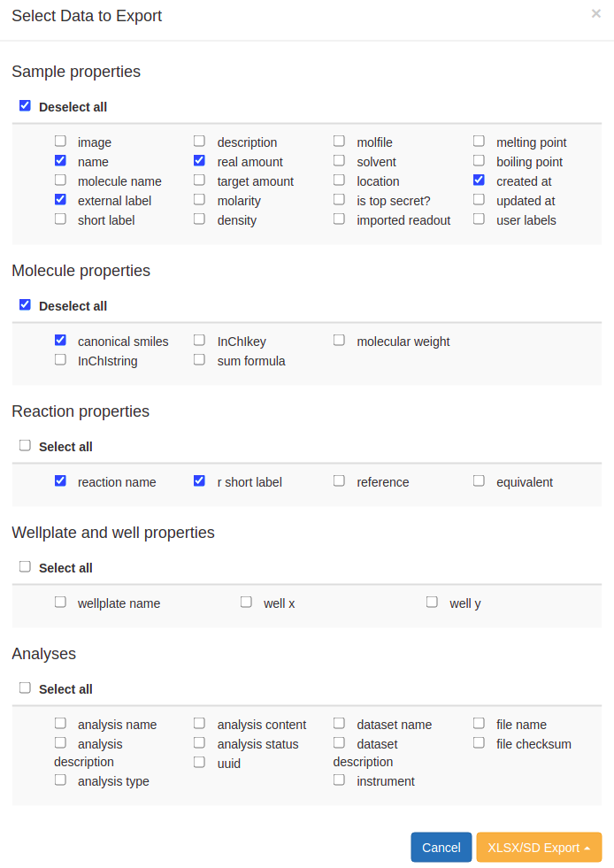This screenshot has width=614, height=868.
Task: Enable the file checksum checkbox
Action: coord(479,741)
